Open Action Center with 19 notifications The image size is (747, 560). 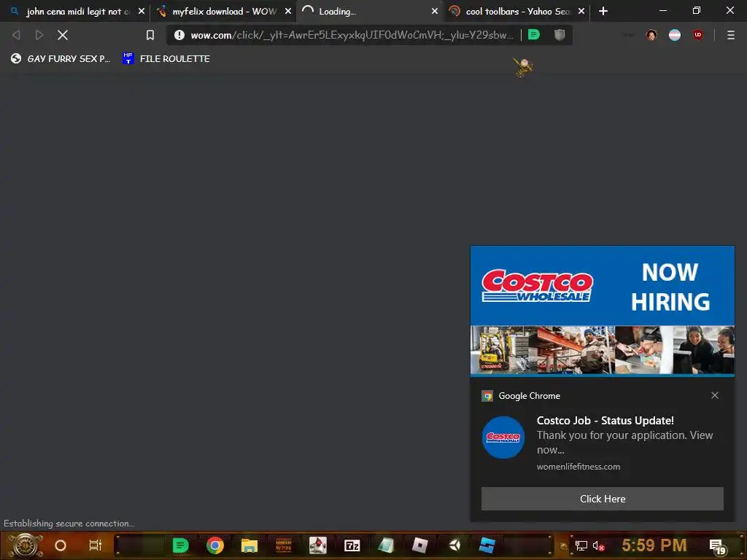click(718, 547)
